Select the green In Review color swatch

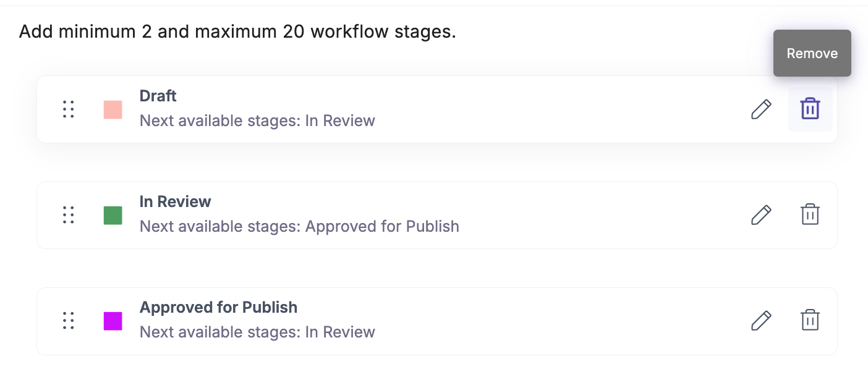pyautogui.click(x=113, y=214)
